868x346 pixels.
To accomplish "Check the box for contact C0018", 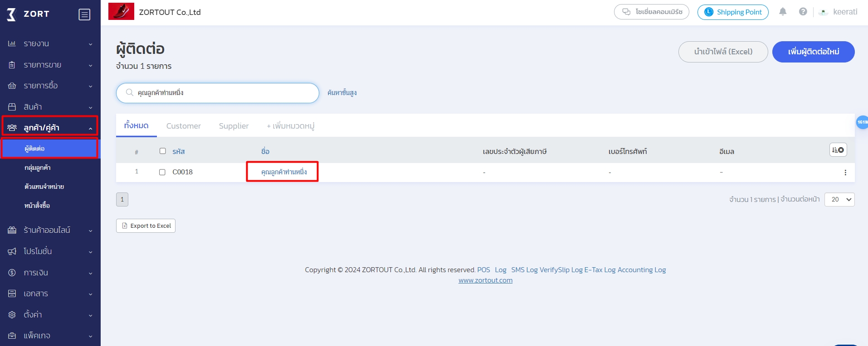I will click(162, 172).
